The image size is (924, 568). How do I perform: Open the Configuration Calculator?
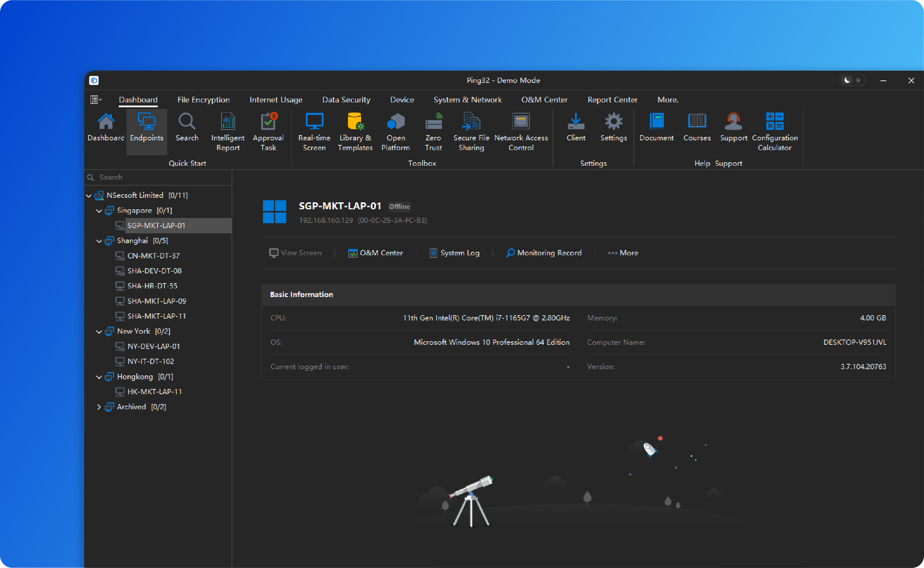coord(775,131)
